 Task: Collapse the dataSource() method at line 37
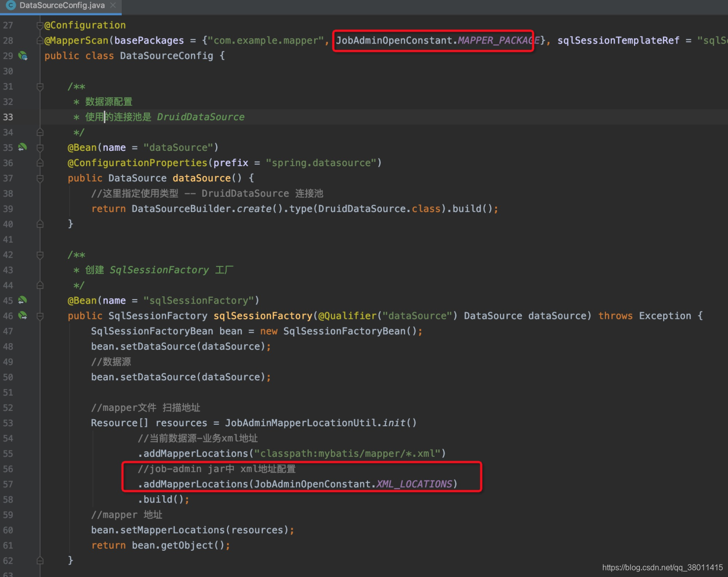tap(40, 178)
